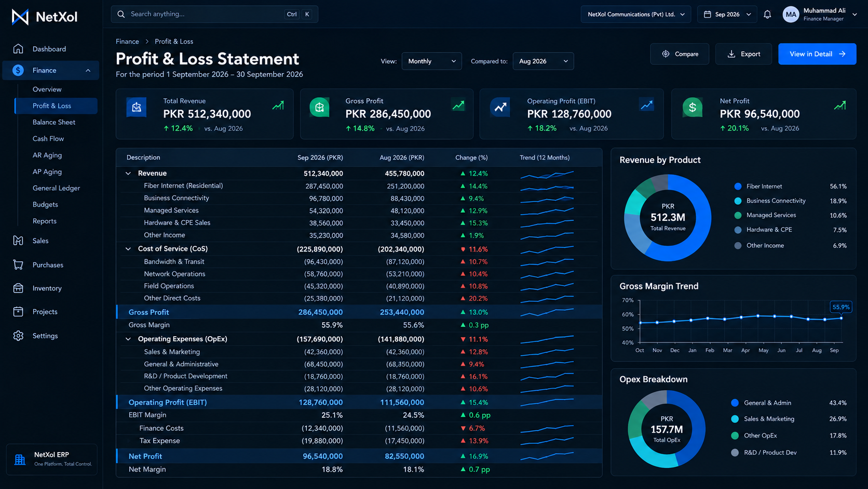The width and height of the screenshot is (868, 489).
Task: Open the Monthly view dropdown
Action: click(x=431, y=61)
